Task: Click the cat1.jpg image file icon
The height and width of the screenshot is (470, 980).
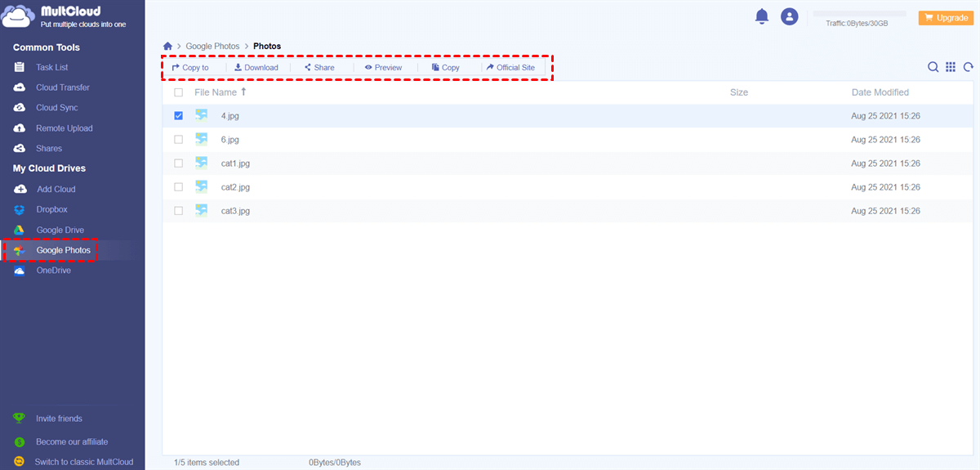Action: coord(201,163)
